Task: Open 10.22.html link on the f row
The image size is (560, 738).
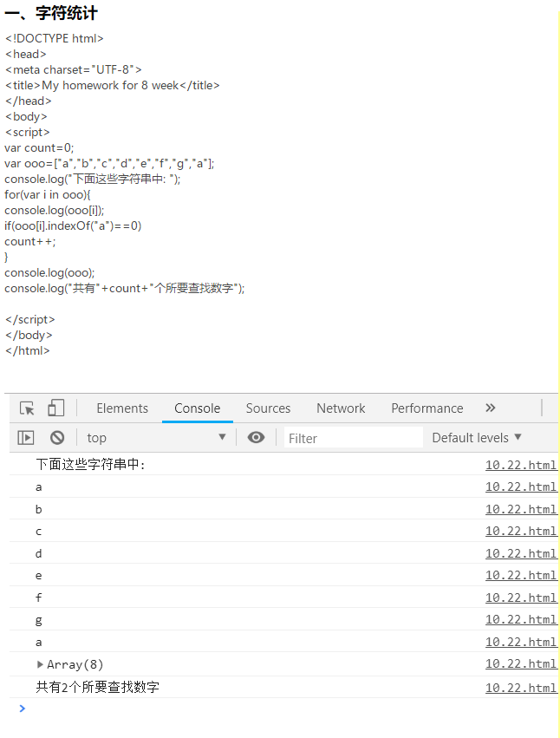Action: point(521,598)
